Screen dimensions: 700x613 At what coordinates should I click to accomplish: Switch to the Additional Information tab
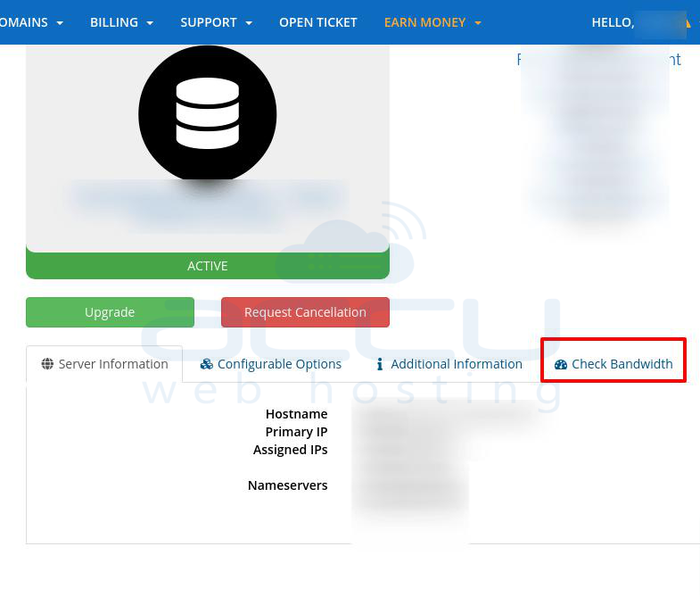pos(456,364)
